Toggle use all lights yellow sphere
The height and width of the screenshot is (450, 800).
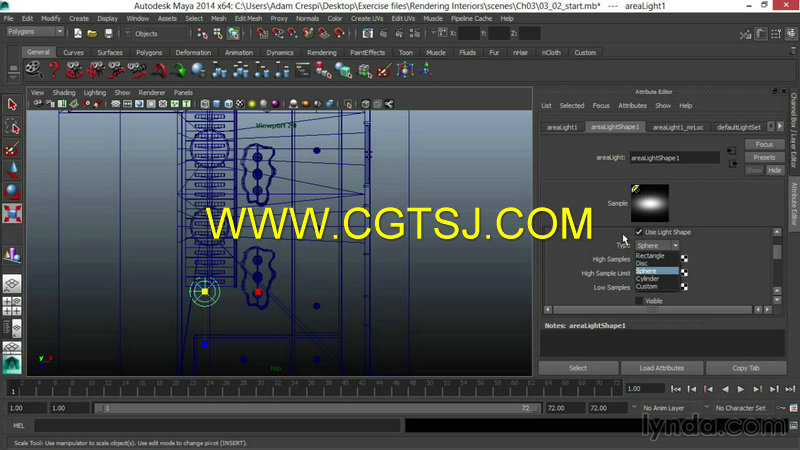pos(252,104)
